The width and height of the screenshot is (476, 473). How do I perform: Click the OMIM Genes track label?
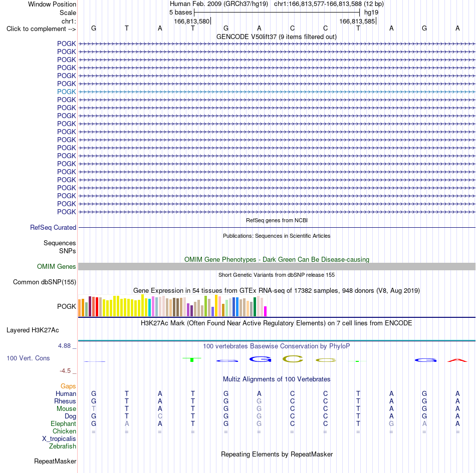pos(57,266)
